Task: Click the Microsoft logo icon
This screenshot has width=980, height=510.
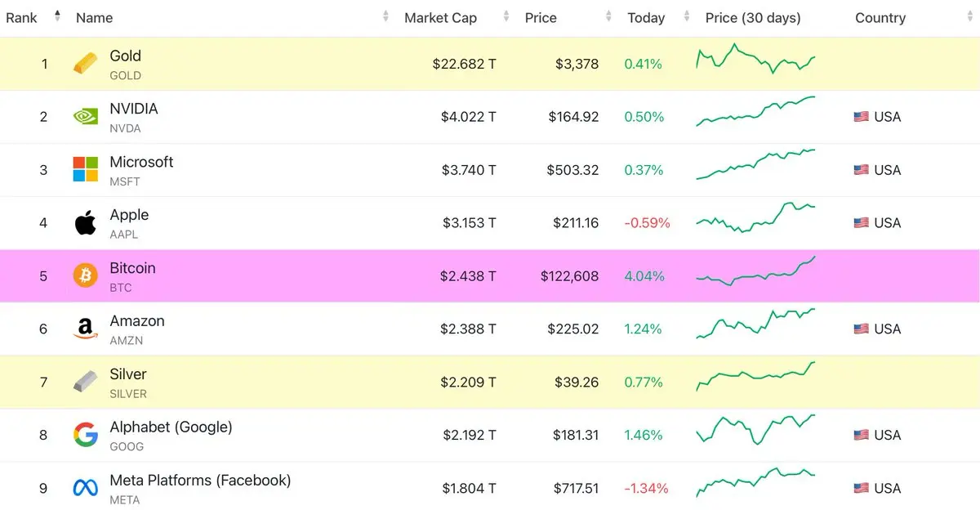Action: tap(86, 170)
